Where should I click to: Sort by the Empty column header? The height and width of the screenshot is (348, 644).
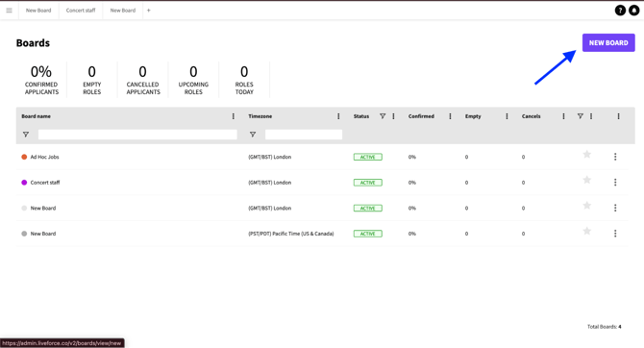[473, 116]
